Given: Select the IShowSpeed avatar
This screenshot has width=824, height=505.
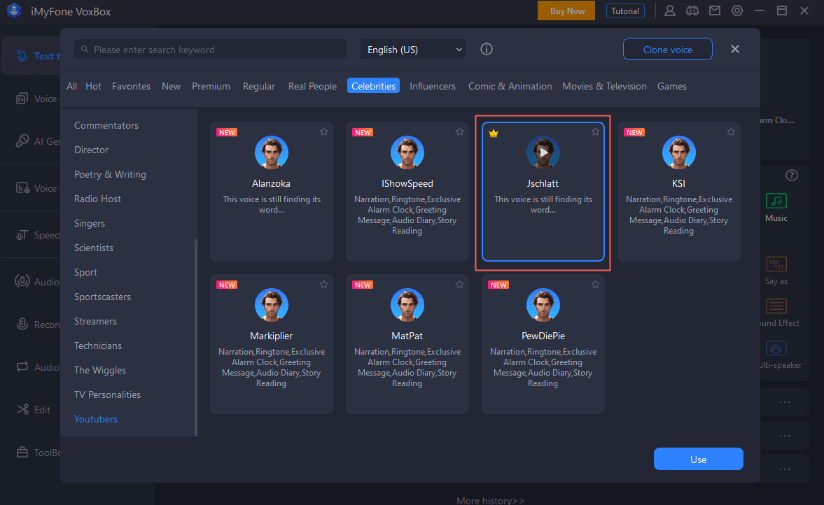Looking at the screenshot, I should click(x=407, y=152).
